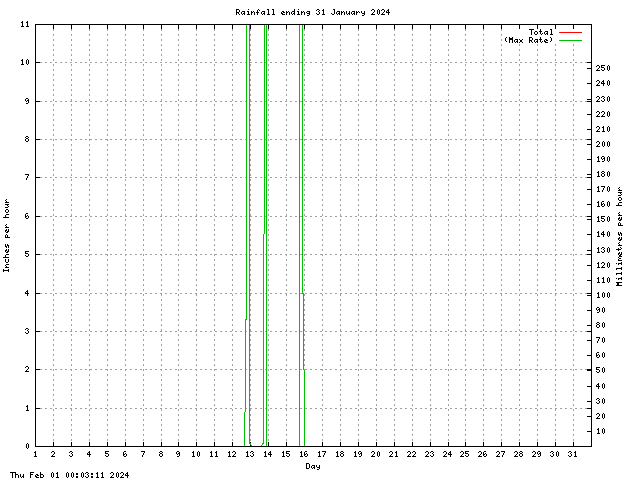The width and height of the screenshot is (640, 480).
Task: Click the left y-axis value 6
Action: (x=27, y=216)
